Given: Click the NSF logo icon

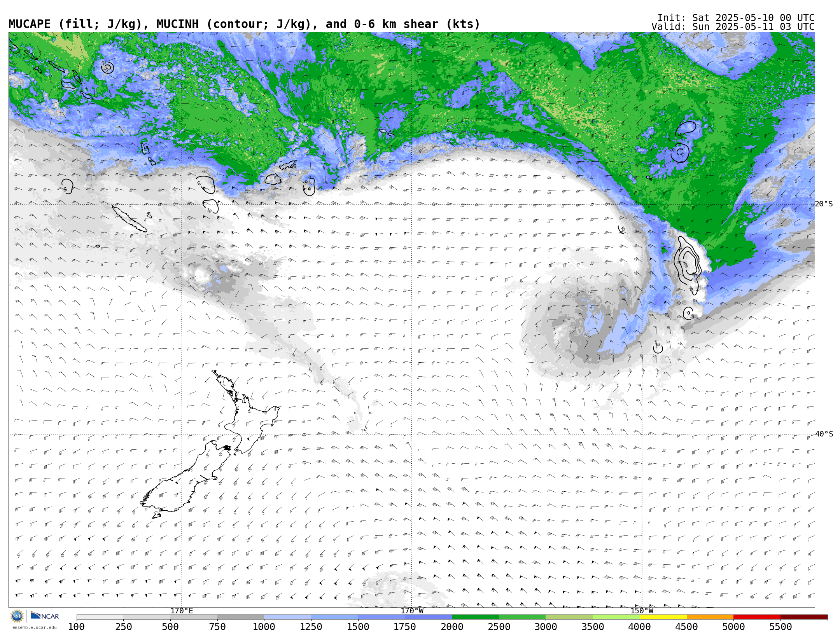Looking at the screenshot, I should 17,616.
